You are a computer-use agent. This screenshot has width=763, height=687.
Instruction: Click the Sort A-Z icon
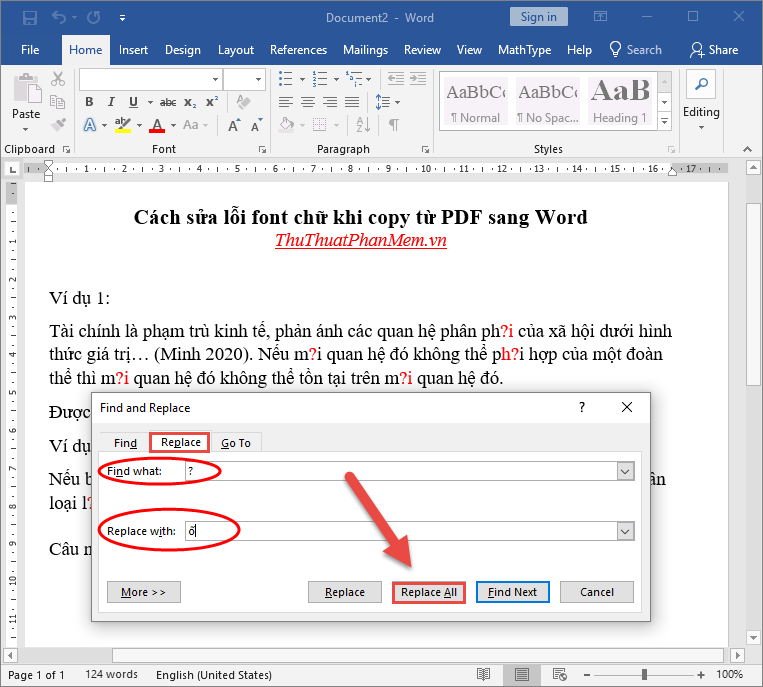[363, 125]
